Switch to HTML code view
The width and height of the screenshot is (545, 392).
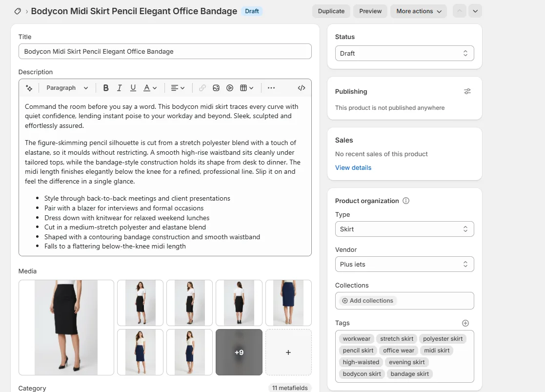point(302,88)
